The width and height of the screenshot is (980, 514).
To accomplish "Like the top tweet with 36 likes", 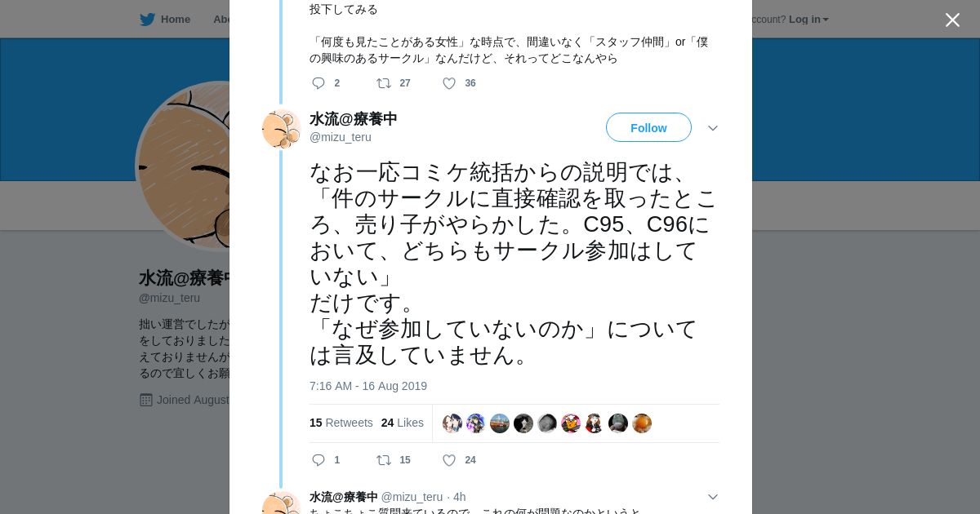I will 449,83.
